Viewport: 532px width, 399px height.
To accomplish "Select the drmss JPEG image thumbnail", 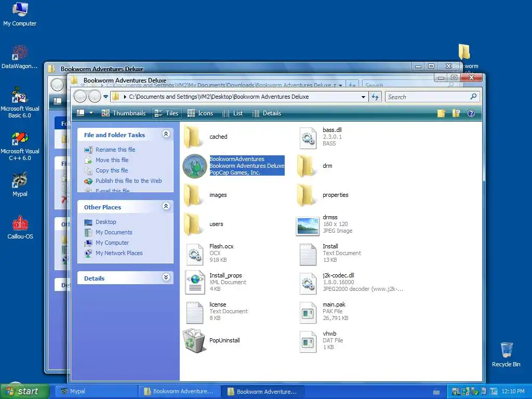I will [x=308, y=226].
